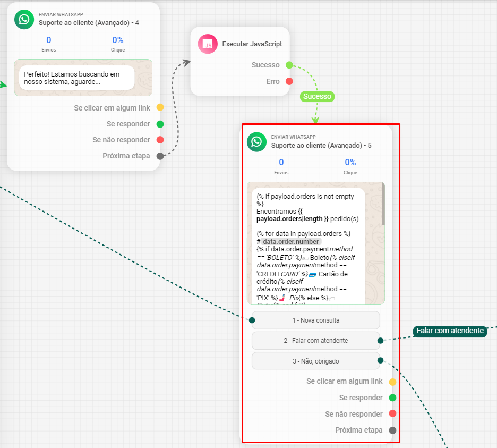The height and width of the screenshot is (448, 497).
Task: Select the JS icon on Executar JavaScript node
Action: click(x=208, y=44)
